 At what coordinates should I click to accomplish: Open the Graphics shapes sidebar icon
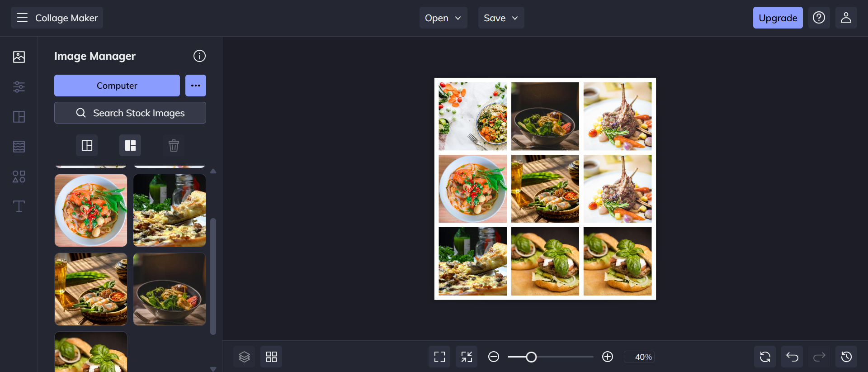19,176
